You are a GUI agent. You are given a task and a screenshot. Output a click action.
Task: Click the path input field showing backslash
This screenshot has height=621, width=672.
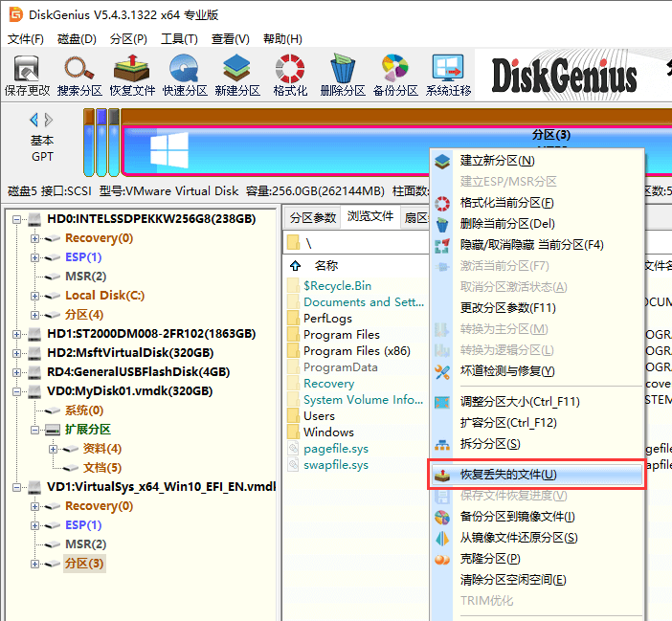(x=356, y=243)
